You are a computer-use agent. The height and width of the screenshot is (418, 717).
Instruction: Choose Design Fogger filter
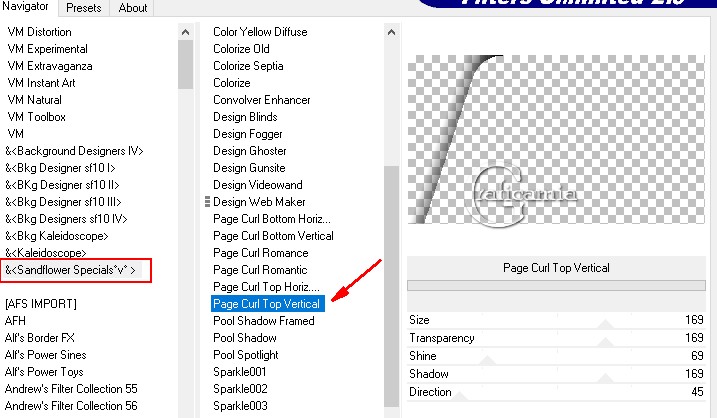tap(247, 134)
